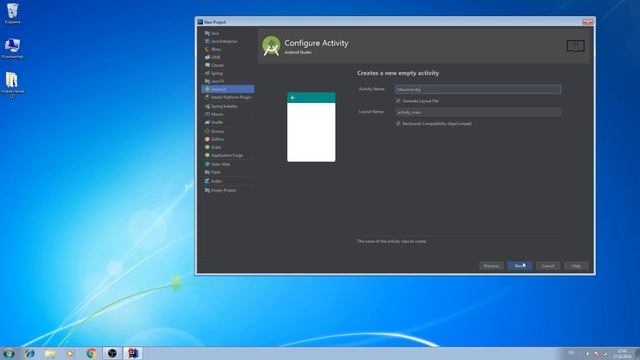The image size is (640, 360).
Task: Switch to IntelliJ IDEA taskbar icon
Action: (x=133, y=353)
